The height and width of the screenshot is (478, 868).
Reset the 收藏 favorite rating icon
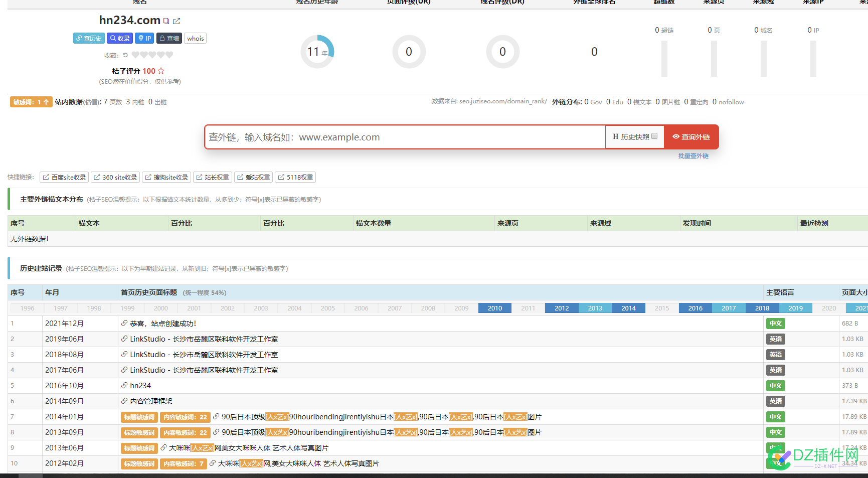[125, 55]
